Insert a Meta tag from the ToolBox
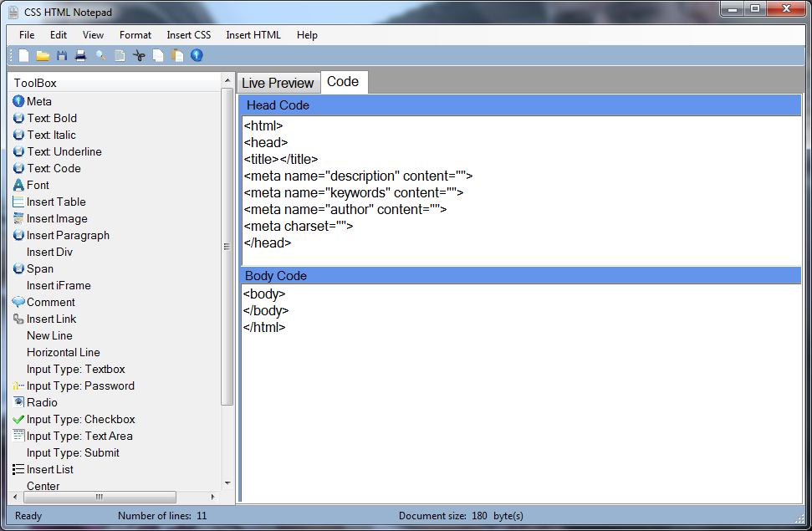This screenshot has height=531, width=812. (37, 101)
